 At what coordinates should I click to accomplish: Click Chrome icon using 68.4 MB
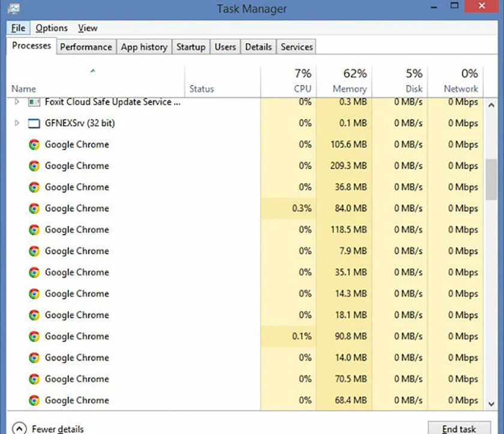tap(34, 400)
